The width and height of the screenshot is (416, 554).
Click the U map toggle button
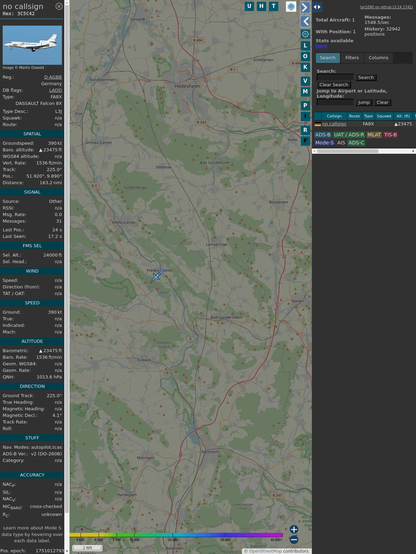249,6
